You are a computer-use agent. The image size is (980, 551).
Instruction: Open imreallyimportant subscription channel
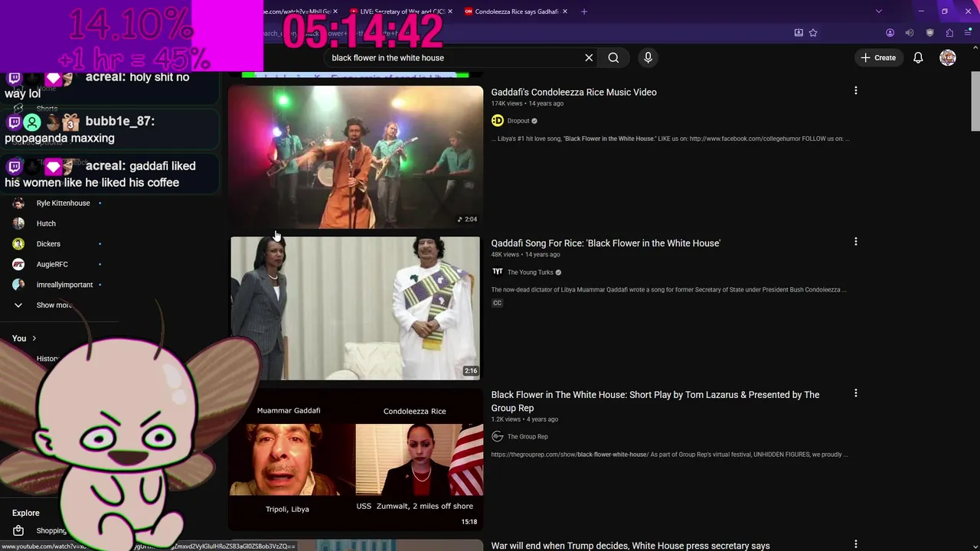(x=64, y=285)
